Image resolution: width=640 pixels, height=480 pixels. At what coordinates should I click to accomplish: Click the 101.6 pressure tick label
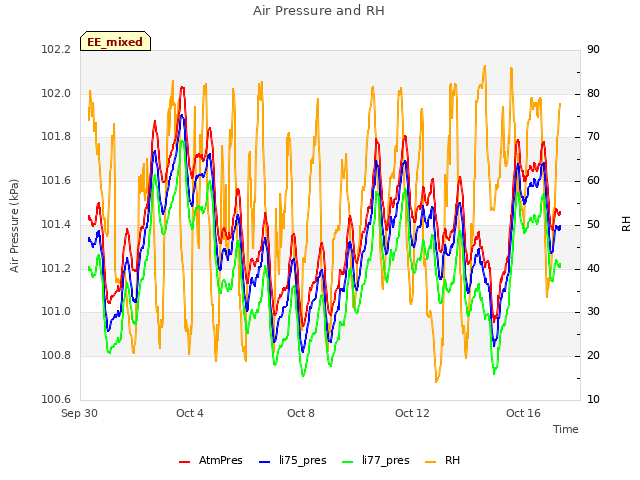56,180
